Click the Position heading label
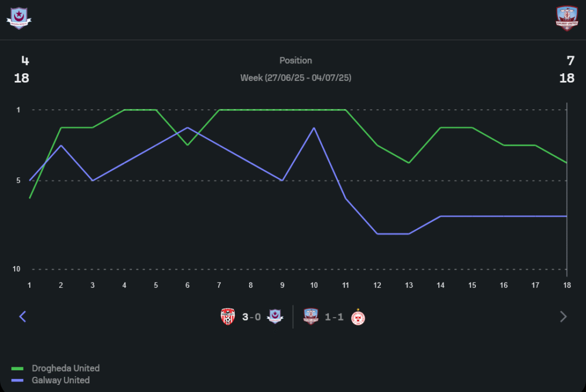 point(295,60)
